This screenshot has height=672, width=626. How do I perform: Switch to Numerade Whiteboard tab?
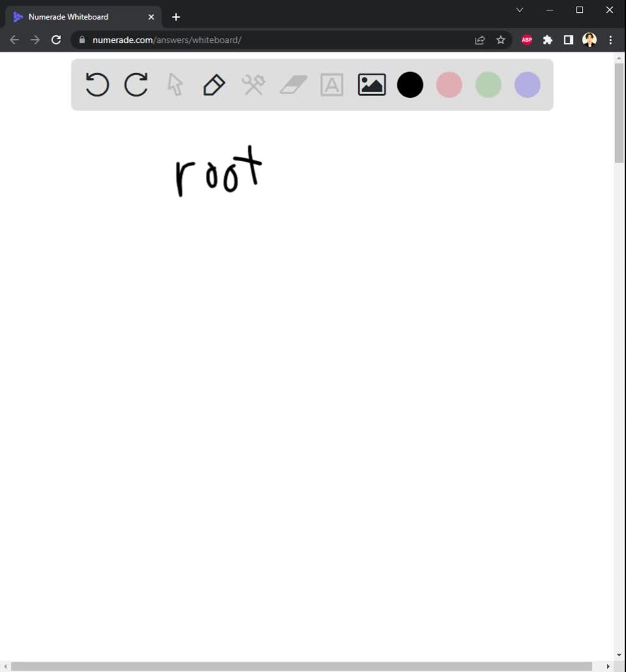(x=84, y=16)
